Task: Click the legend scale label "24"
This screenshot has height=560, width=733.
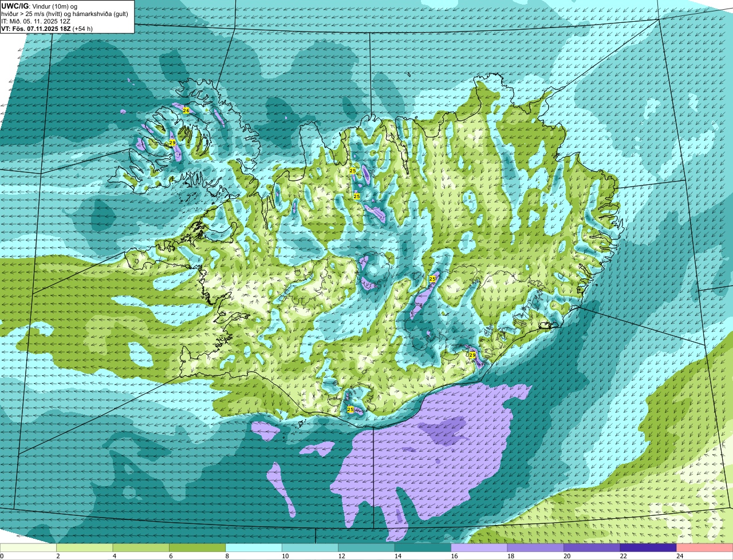Action: coord(679,555)
